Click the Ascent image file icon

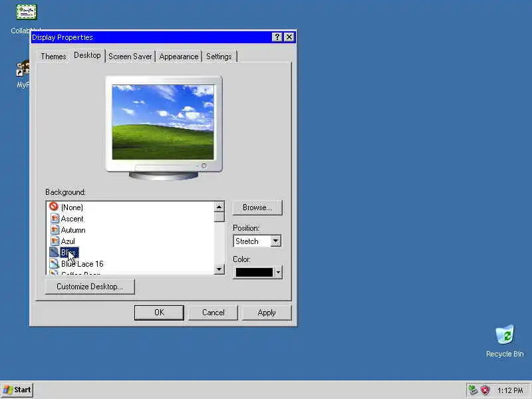click(x=55, y=219)
